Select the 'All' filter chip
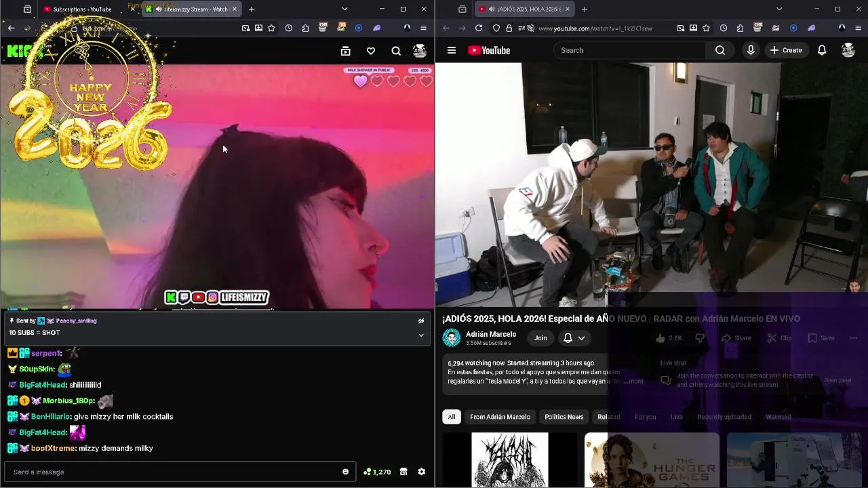This screenshot has height=488, width=868. [452, 417]
